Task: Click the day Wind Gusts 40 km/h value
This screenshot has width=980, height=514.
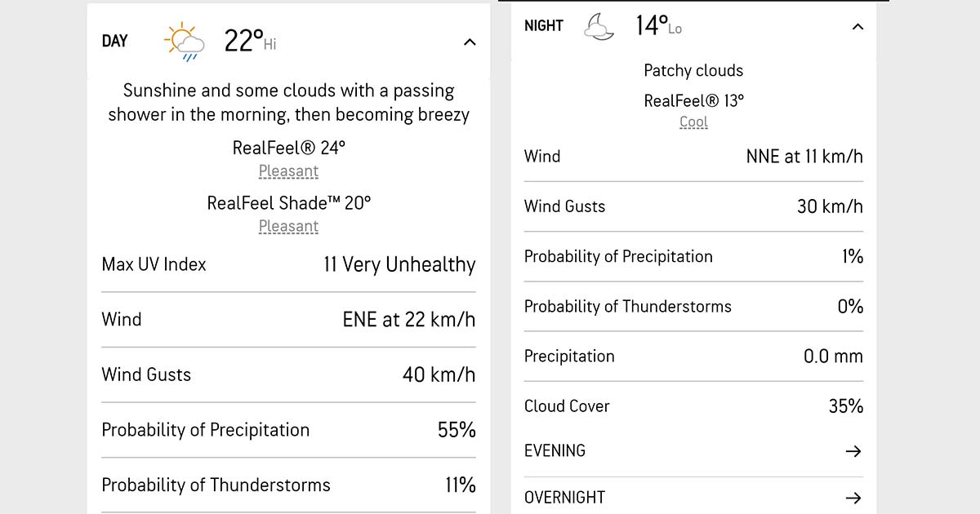Action: point(439,374)
